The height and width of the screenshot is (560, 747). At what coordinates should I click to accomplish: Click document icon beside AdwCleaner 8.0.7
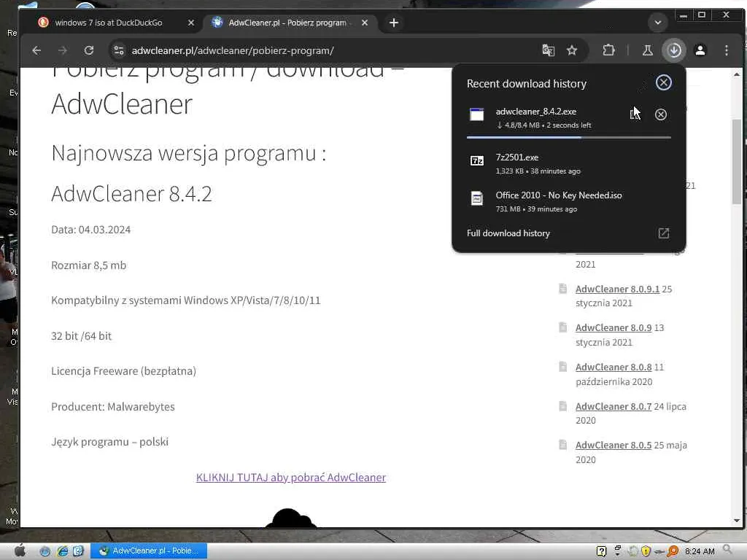pyautogui.click(x=562, y=405)
